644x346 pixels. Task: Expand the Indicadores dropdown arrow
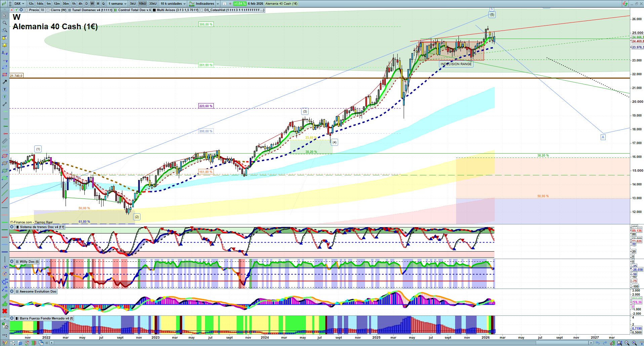[218, 4]
